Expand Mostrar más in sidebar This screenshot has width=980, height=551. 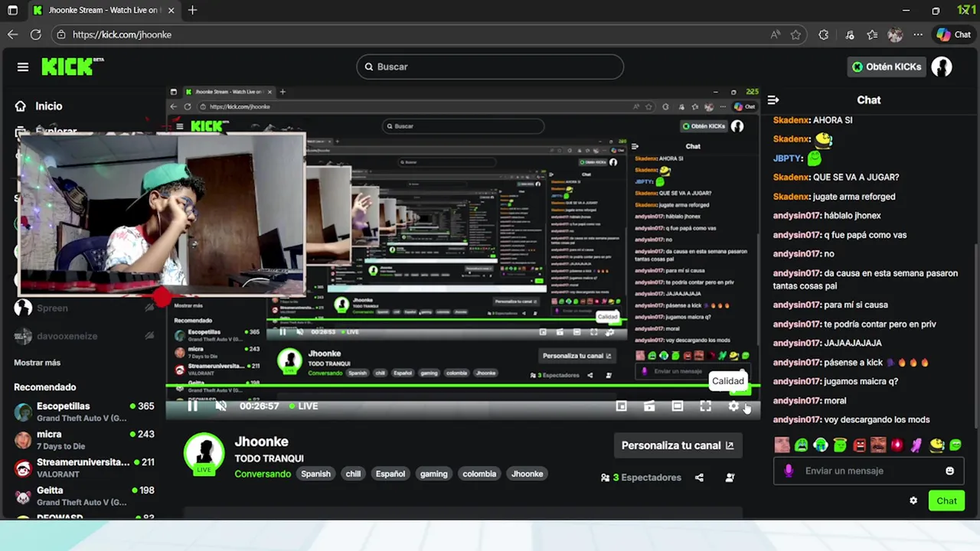coord(37,363)
